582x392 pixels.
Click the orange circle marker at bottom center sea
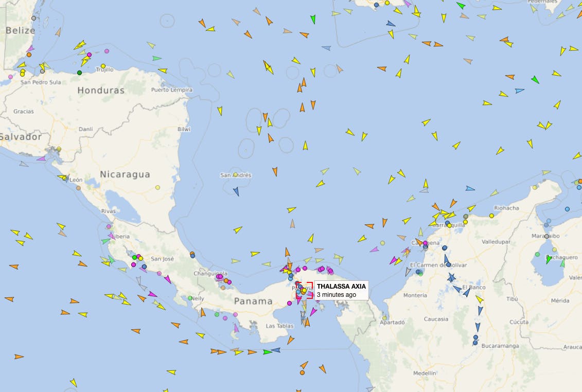tap(302, 372)
